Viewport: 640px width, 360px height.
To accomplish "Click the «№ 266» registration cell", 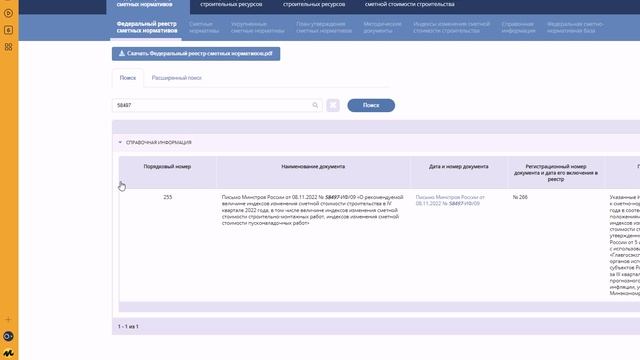I will [520, 197].
